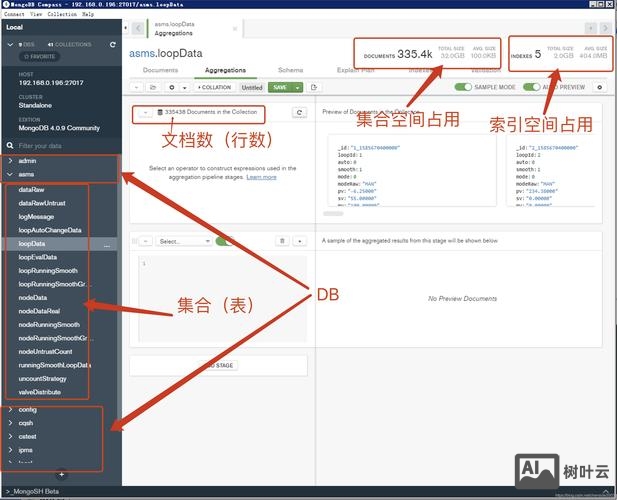The image size is (617, 500).
Task: Click the green SAVE button
Action: (x=280, y=87)
